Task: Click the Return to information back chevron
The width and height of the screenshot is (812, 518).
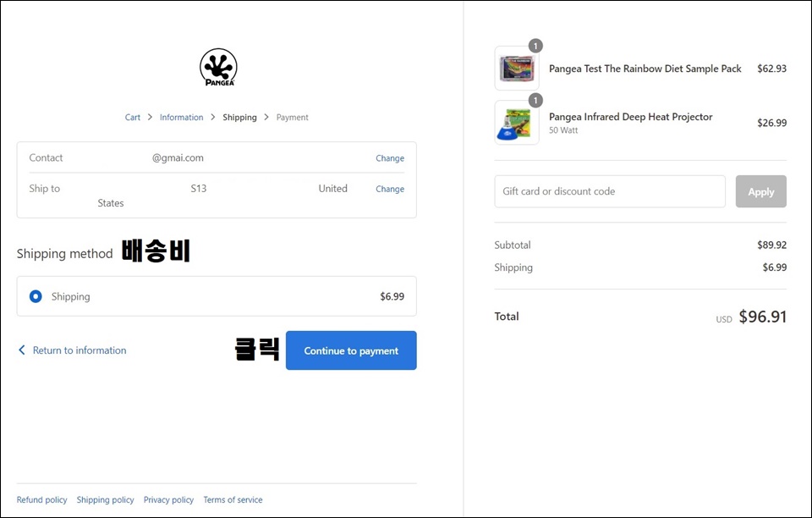Action: coord(22,350)
